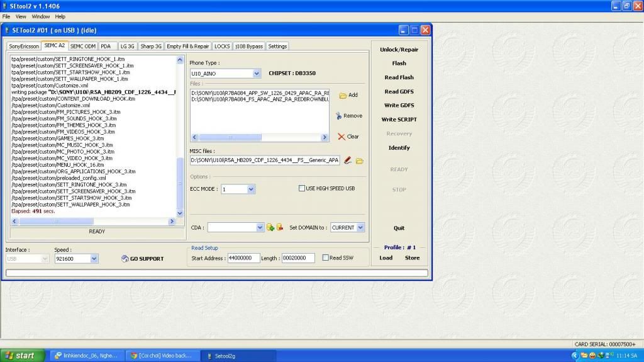Enable USE HIGH SPEED USB checkbox
The height and width of the screenshot is (362, 644).
tap(302, 188)
